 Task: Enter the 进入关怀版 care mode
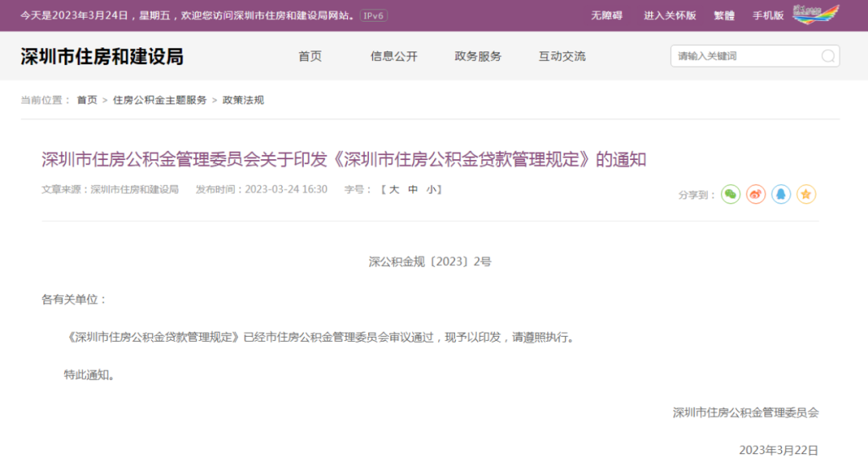669,15
